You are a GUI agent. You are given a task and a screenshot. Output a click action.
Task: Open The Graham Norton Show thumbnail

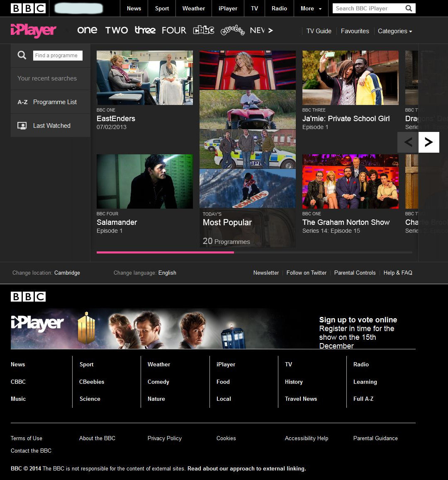tap(351, 181)
